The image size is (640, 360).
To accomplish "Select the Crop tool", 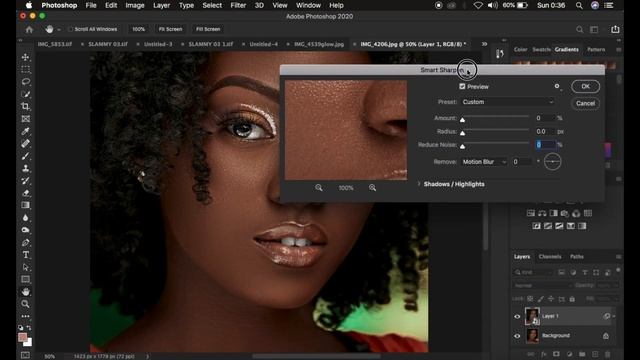I will coord(25,107).
